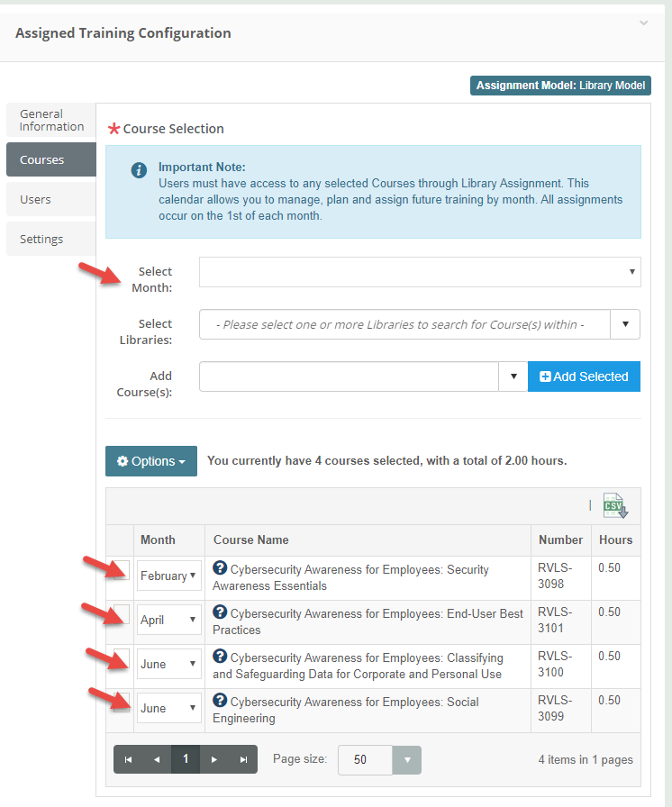Click help icon for End-User Best Practices course
672x807 pixels.
(x=220, y=612)
